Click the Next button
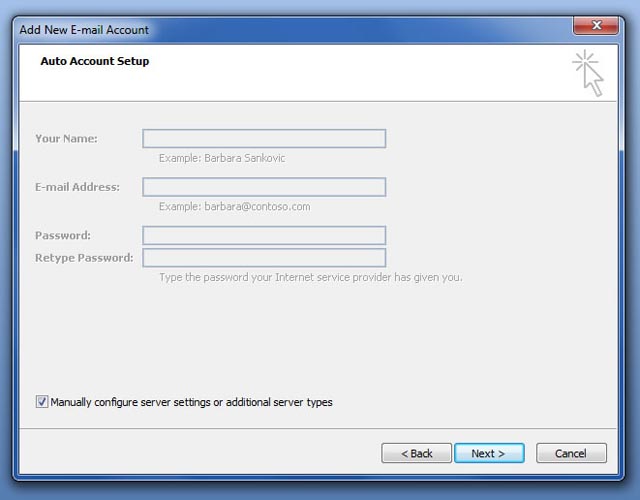 489,453
